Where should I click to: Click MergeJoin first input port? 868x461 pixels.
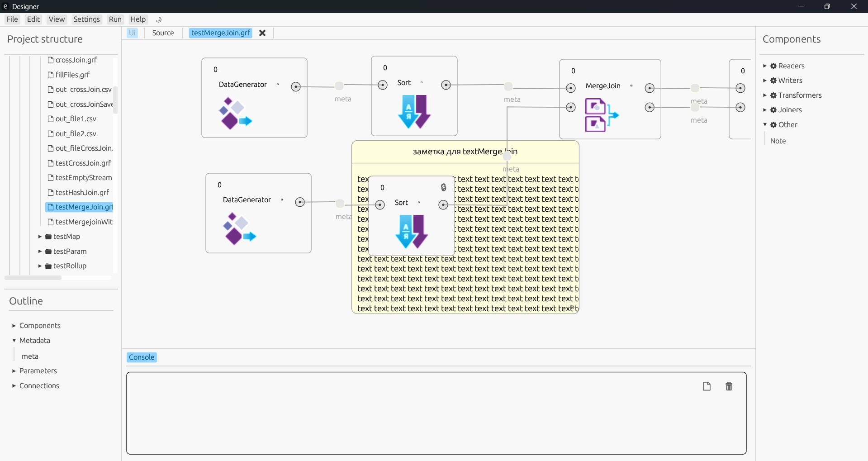point(571,88)
